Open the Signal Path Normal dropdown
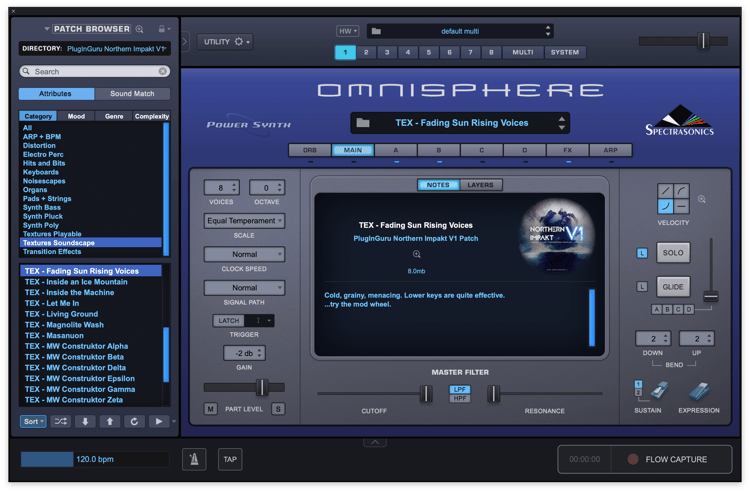The image size is (750, 492). (244, 288)
